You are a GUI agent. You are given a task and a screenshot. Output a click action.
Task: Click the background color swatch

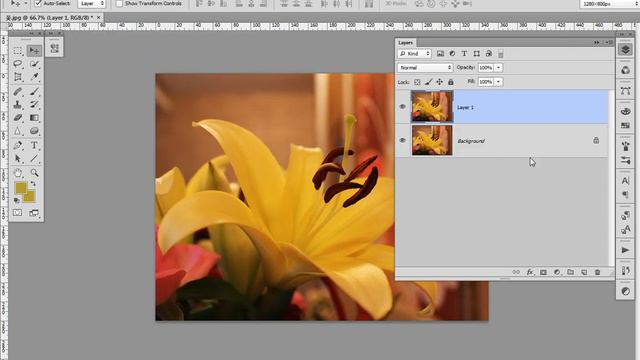30,197
